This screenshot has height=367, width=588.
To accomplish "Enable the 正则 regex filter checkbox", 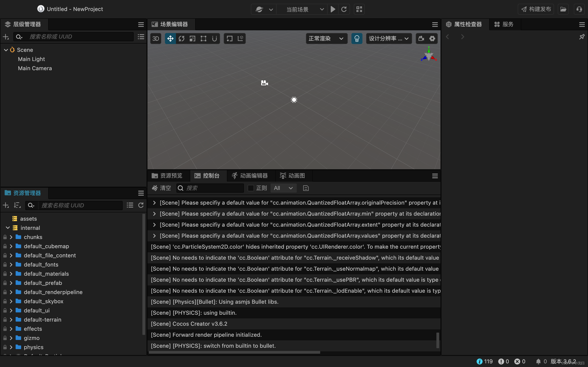I will point(251,188).
